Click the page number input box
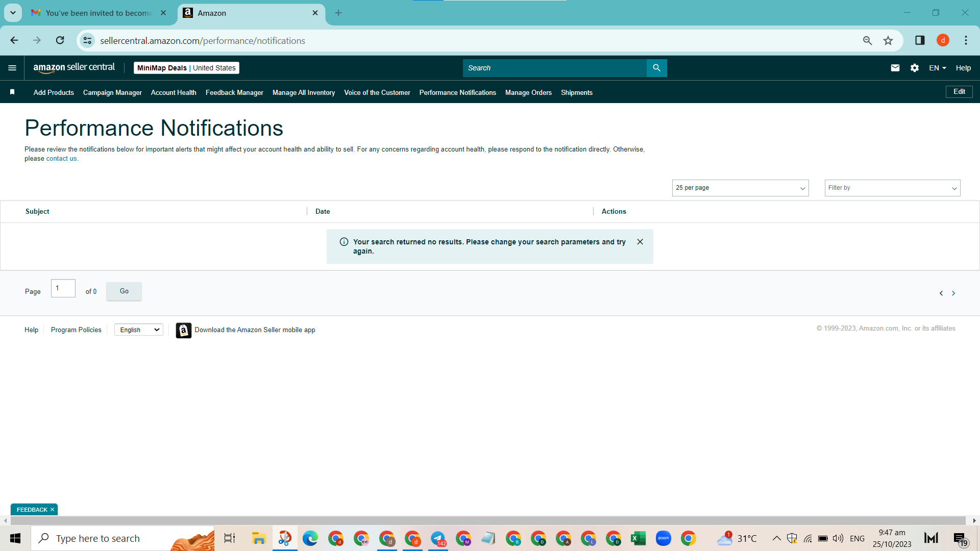The height and width of the screenshot is (551, 980). click(63, 288)
